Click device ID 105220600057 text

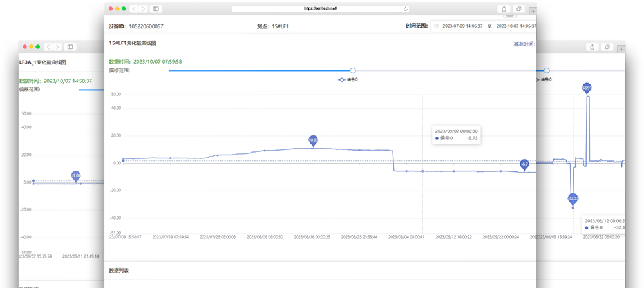(x=146, y=26)
